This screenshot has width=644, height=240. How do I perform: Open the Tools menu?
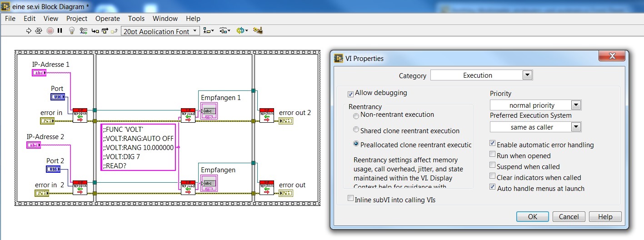(136, 19)
